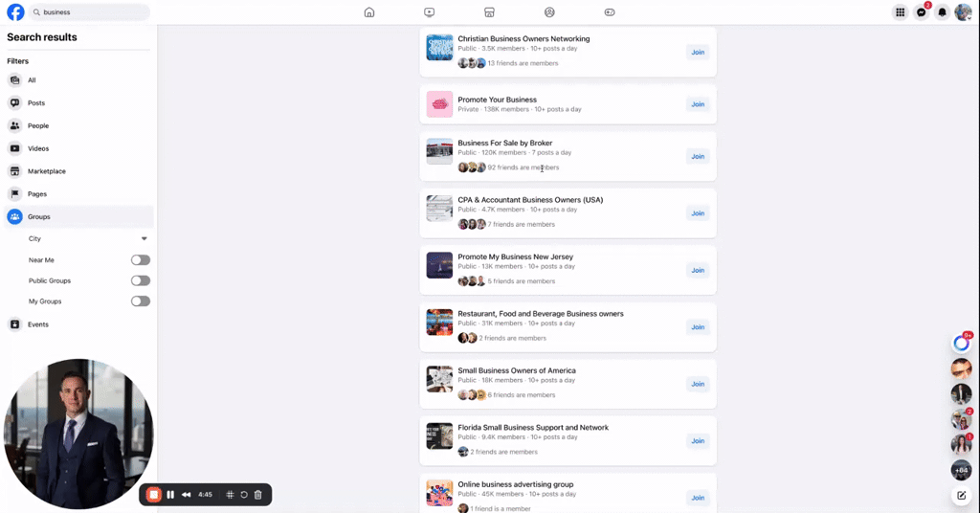Click the grid effects icon in recorder bar
The image size is (980, 513).
pos(230,494)
